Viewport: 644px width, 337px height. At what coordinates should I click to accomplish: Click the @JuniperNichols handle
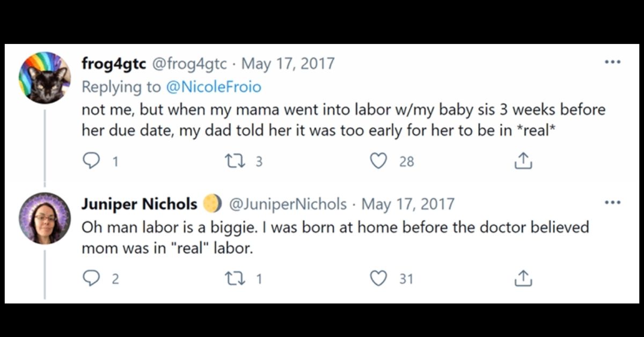[288, 204]
